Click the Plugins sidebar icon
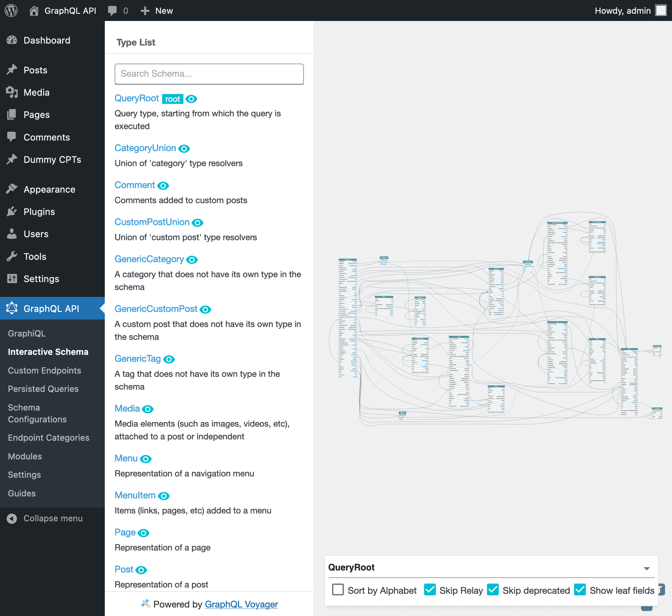This screenshot has height=616, width=672. 12,211
